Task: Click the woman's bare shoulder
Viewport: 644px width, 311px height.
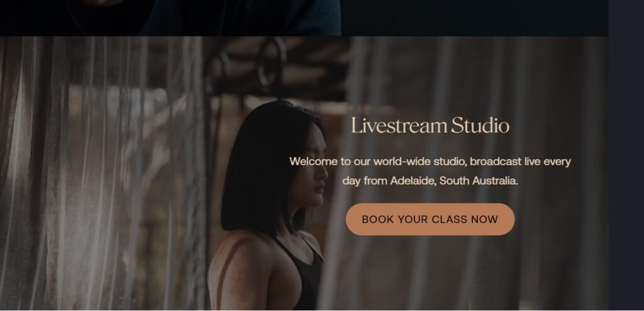Action: (238, 266)
